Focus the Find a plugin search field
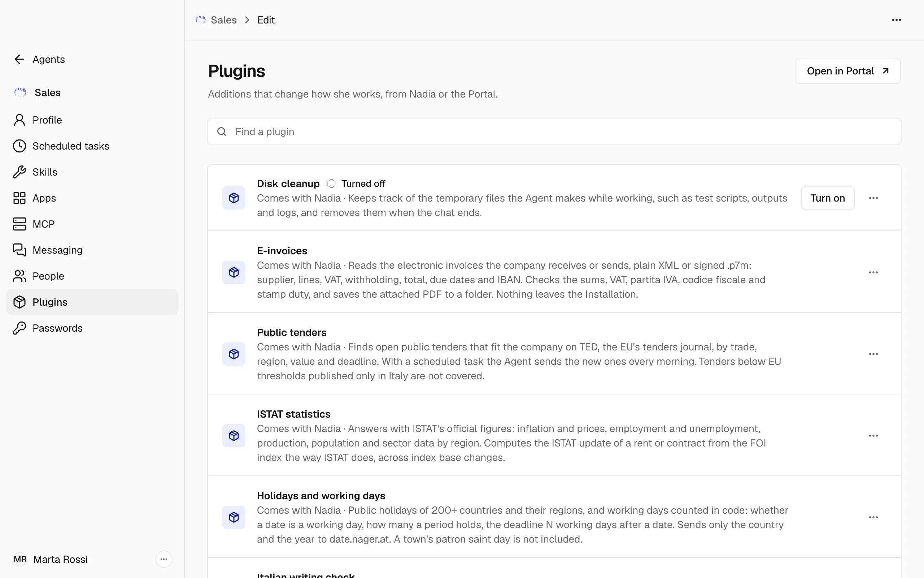The image size is (924, 578). (x=554, y=131)
